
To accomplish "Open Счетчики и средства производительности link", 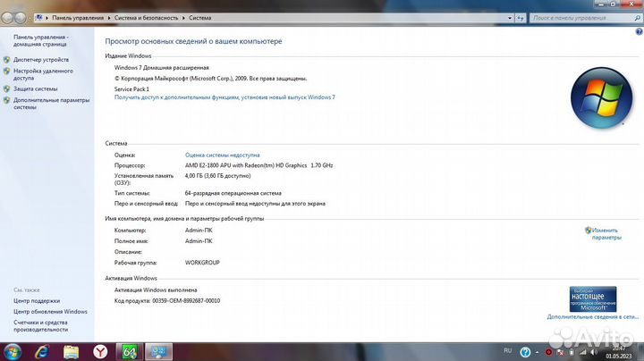I will click(x=40, y=326).
